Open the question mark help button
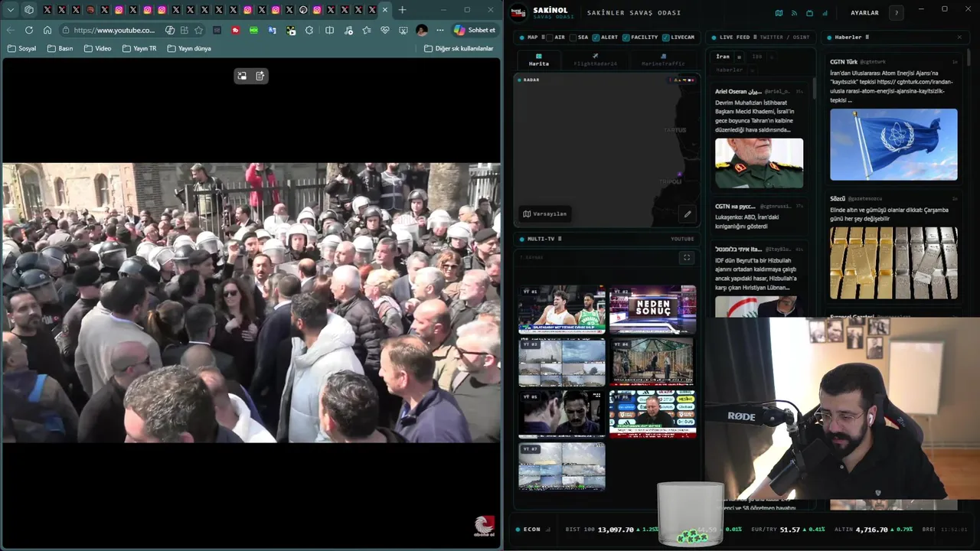The height and width of the screenshot is (551, 980). pos(896,13)
